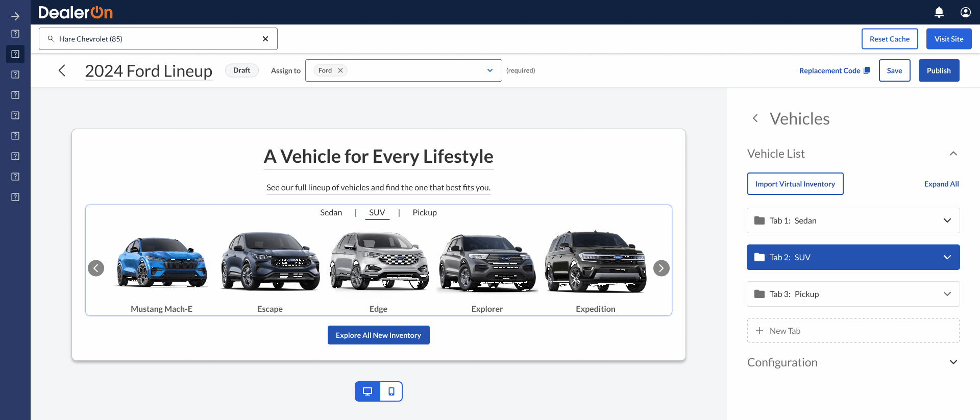Go back using the arrow beside 2024 Ford Lineup
980x420 pixels.
point(62,70)
